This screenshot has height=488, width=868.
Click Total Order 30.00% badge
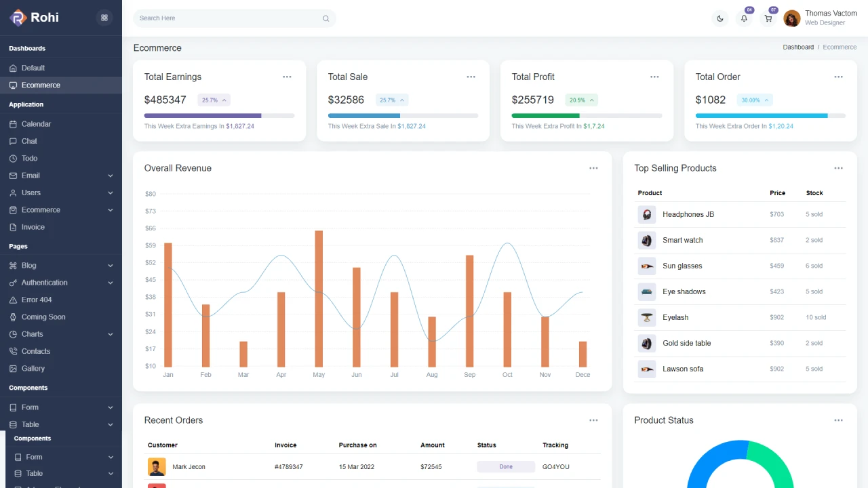(x=755, y=100)
